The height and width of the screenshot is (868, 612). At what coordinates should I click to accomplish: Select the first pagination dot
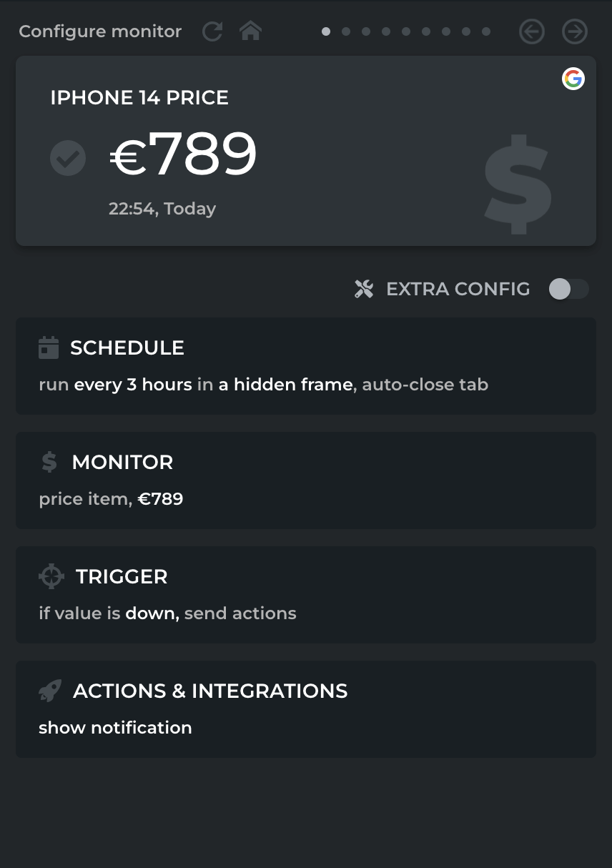(326, 31)
